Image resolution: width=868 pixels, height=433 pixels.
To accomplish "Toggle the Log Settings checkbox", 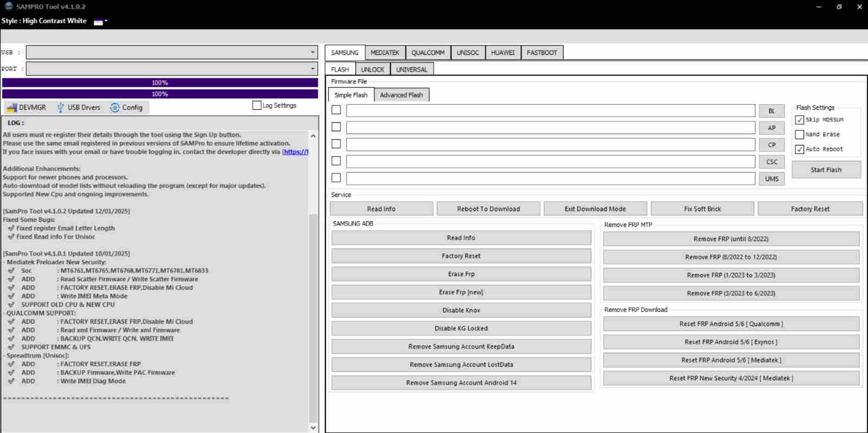I will 257,105.
